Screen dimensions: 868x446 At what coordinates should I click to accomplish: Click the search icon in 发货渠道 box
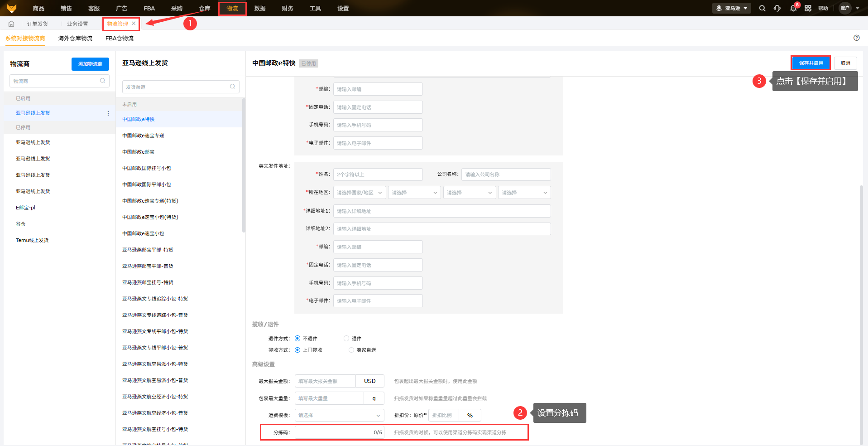(232, 87)
